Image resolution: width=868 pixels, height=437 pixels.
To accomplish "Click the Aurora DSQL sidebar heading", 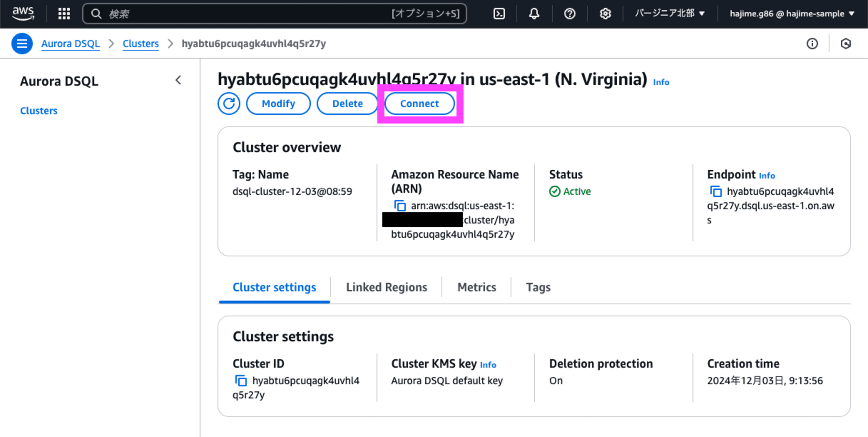I will tap(59, 81).
